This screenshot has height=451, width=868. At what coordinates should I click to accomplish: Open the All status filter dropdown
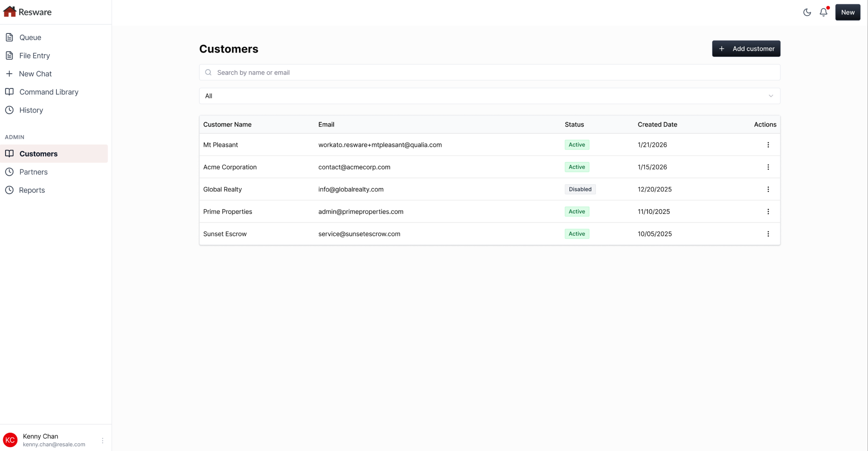(x=490, y=96)
